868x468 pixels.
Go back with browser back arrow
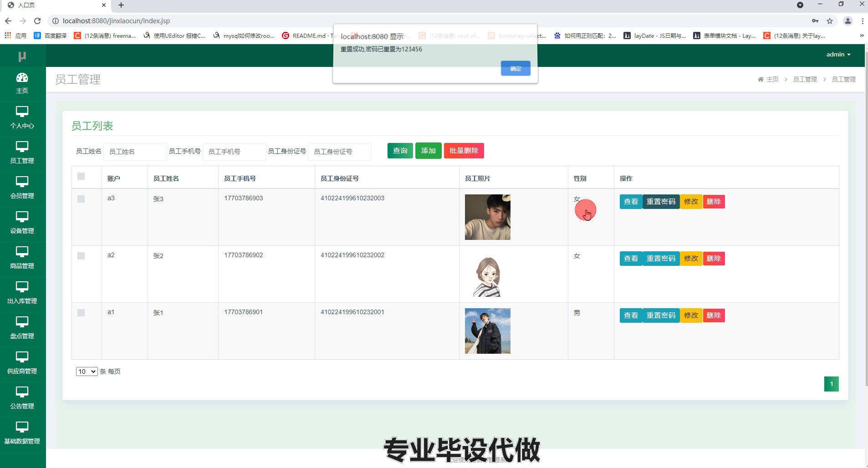point(8,21)
